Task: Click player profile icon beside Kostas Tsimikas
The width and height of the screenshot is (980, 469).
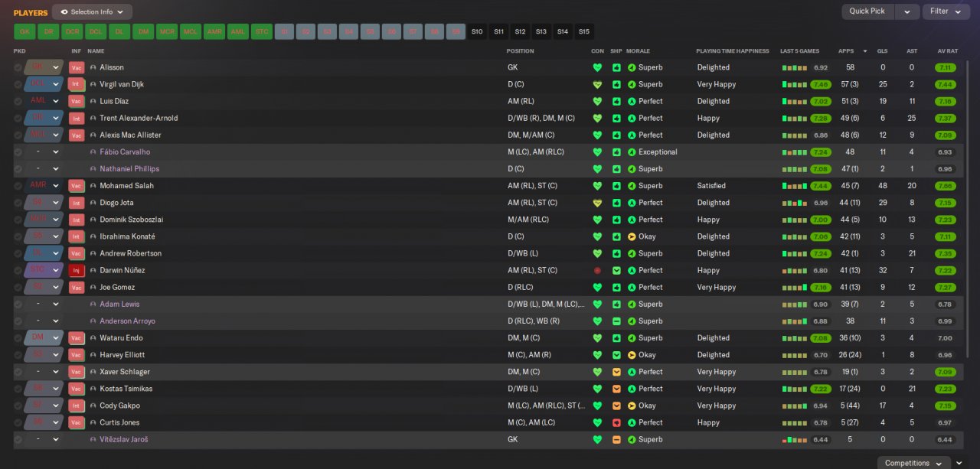Action: pyautogui.click(x=93, y=389)
